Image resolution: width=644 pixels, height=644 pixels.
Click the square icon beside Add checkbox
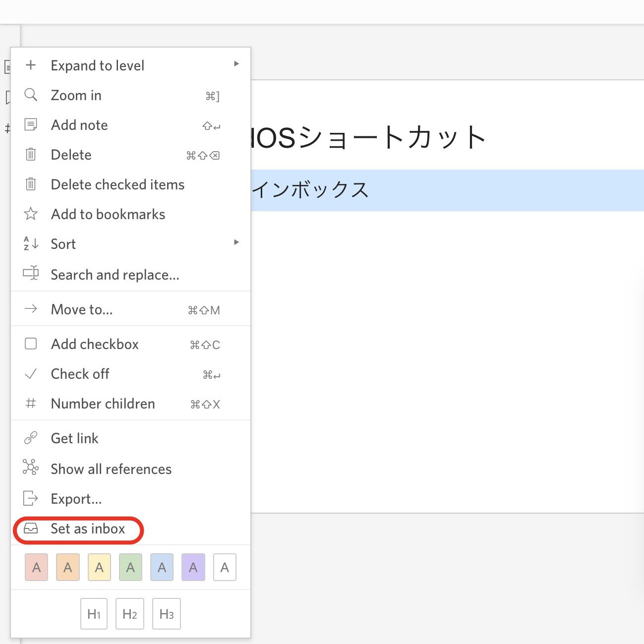[31, 344]
